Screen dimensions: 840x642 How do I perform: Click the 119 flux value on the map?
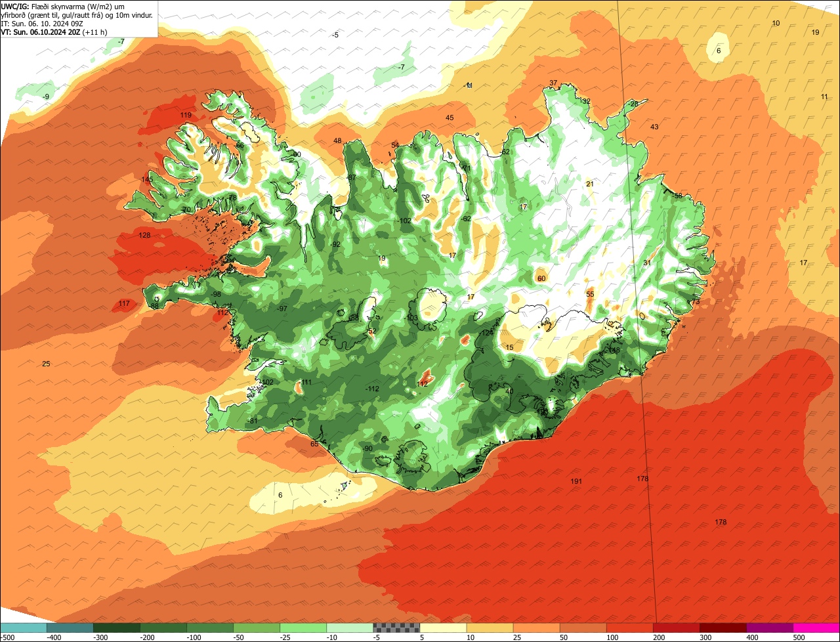click(186, 116)
